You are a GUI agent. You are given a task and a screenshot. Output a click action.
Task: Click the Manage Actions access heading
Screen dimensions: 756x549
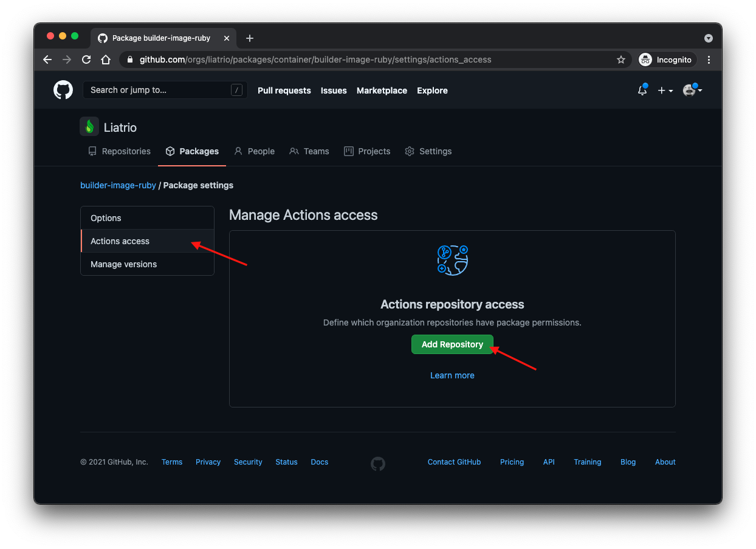[x=303, y=215]
